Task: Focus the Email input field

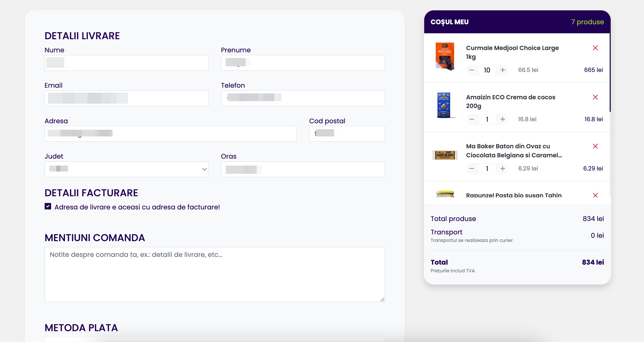Action: (126, 98)
